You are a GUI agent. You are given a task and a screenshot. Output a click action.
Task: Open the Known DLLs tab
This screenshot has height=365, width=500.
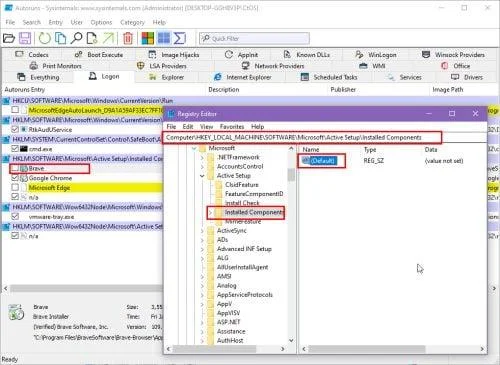[307, 55]
